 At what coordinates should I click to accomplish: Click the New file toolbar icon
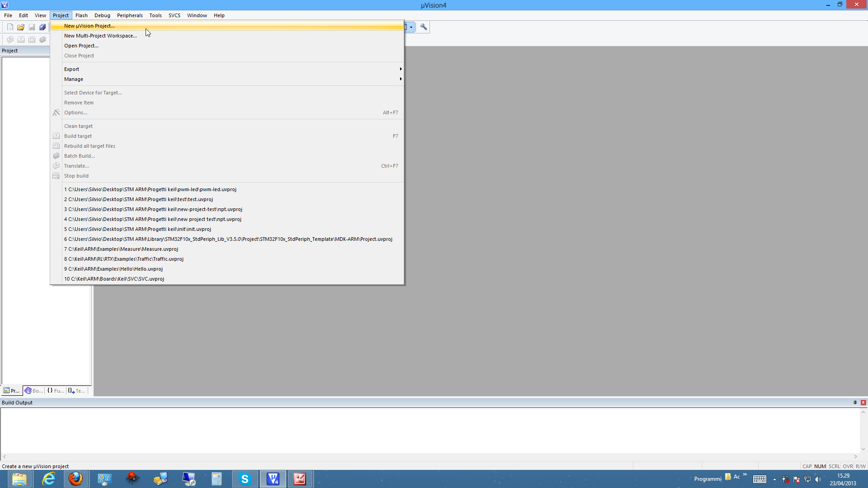(10, 27)
